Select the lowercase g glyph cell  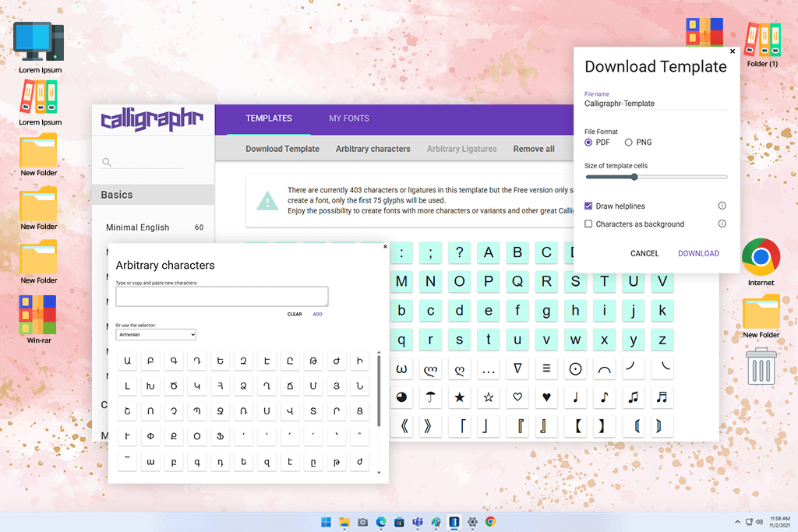tap(546, 311)
